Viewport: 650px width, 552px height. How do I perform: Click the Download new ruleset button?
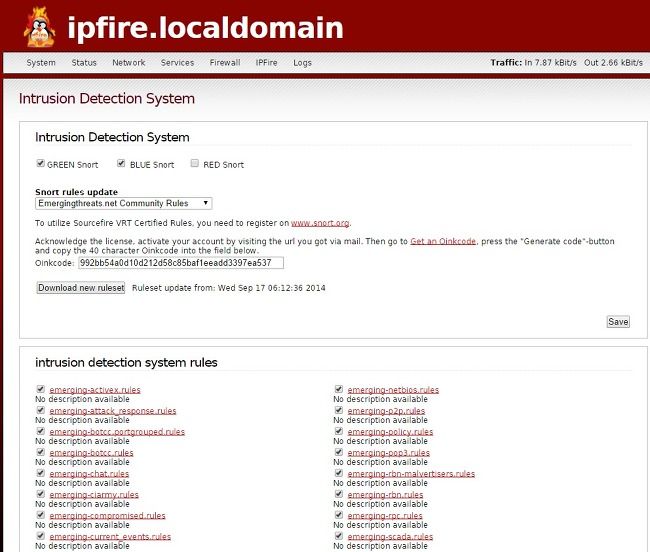click(x=81, y=288)
